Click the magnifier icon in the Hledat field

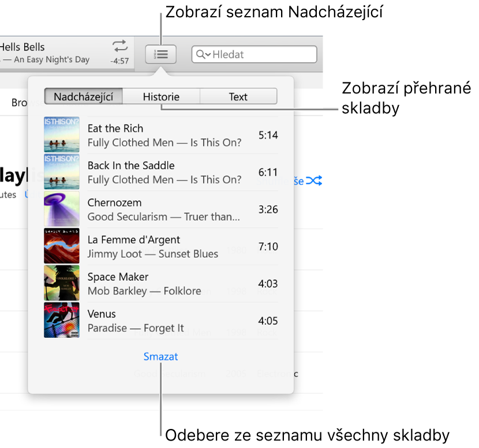coord(201,54)
